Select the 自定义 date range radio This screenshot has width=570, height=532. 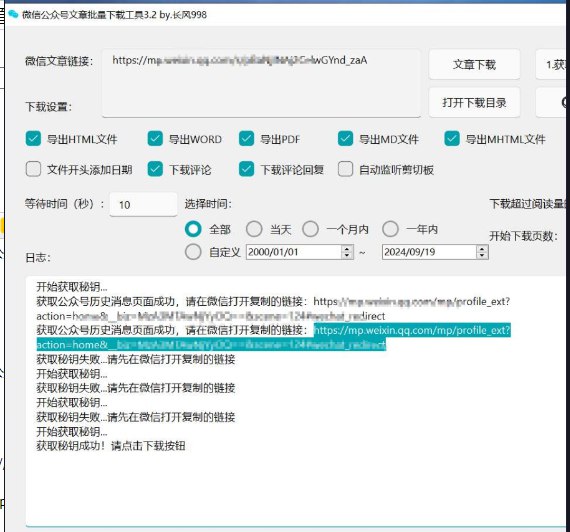pos(193,252)
